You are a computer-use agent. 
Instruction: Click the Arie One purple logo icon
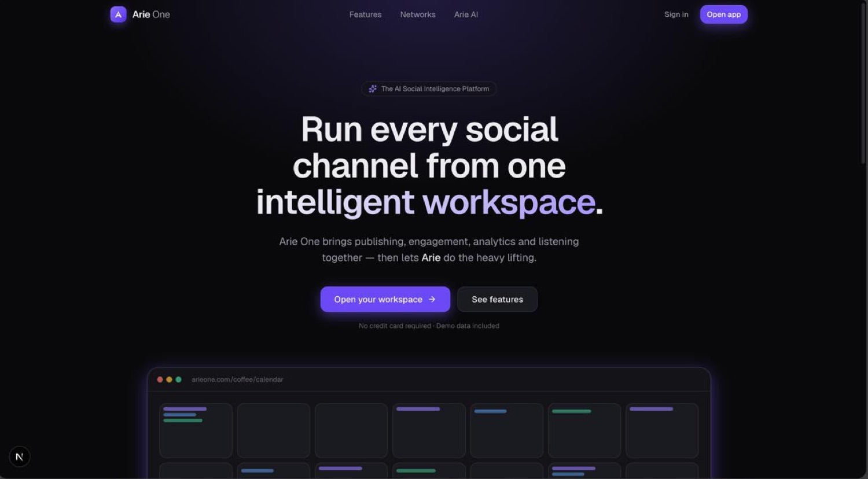tap(118, 14)
